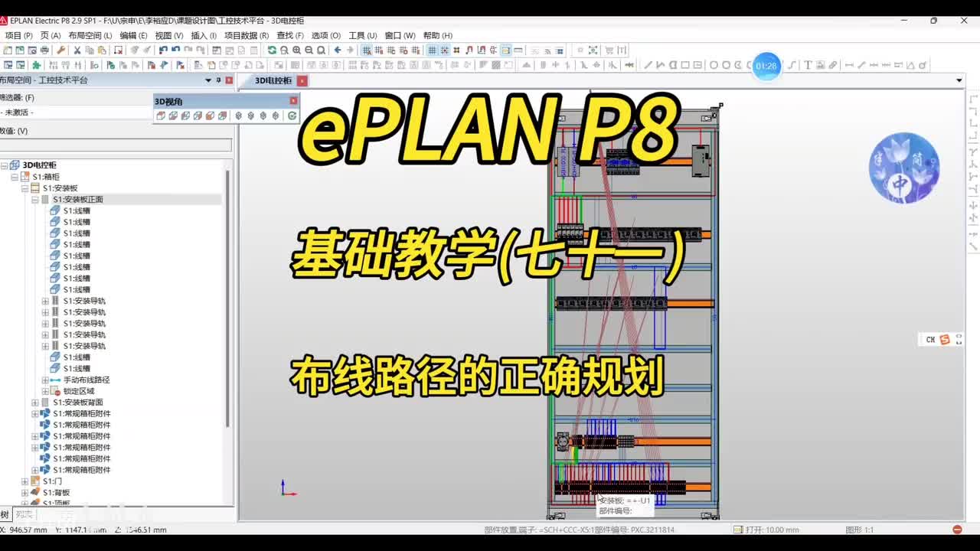Click the tree panel vertical scrollbar

pyautogui.click(x=228, y=298)
